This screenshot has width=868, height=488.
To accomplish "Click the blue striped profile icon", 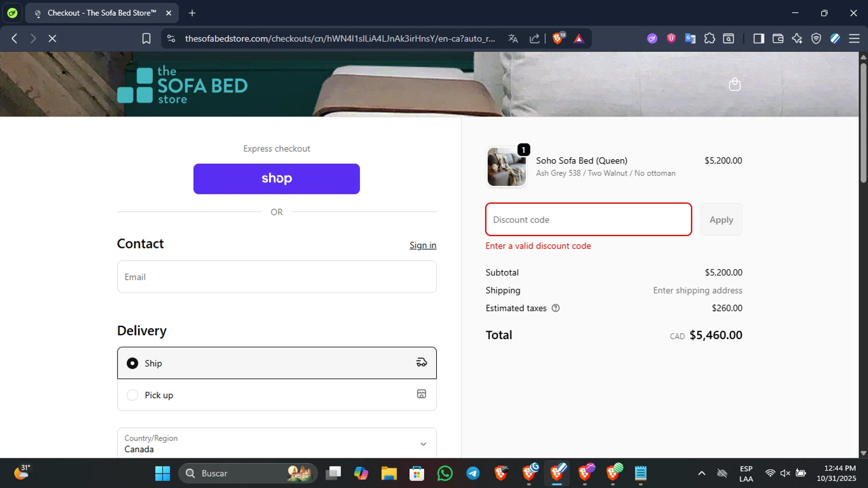I will (835, 38).
